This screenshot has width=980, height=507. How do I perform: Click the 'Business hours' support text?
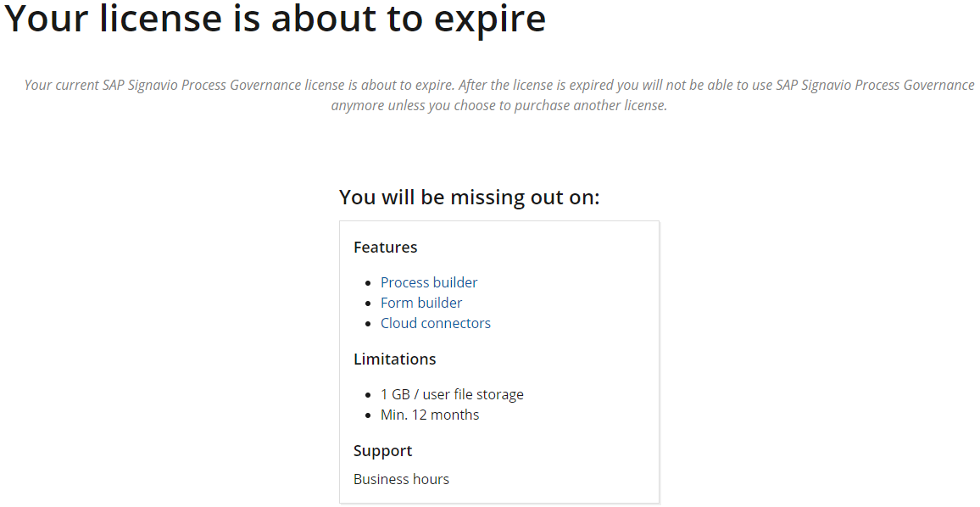(x=401, y=479)
